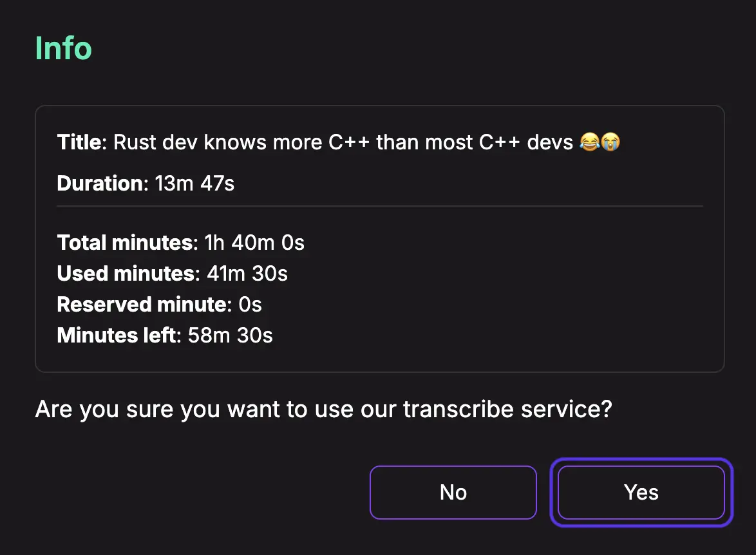Click the laughing-with-tears emoji in the title
Viewport: 756px width, 555px height.
point(590,142)
